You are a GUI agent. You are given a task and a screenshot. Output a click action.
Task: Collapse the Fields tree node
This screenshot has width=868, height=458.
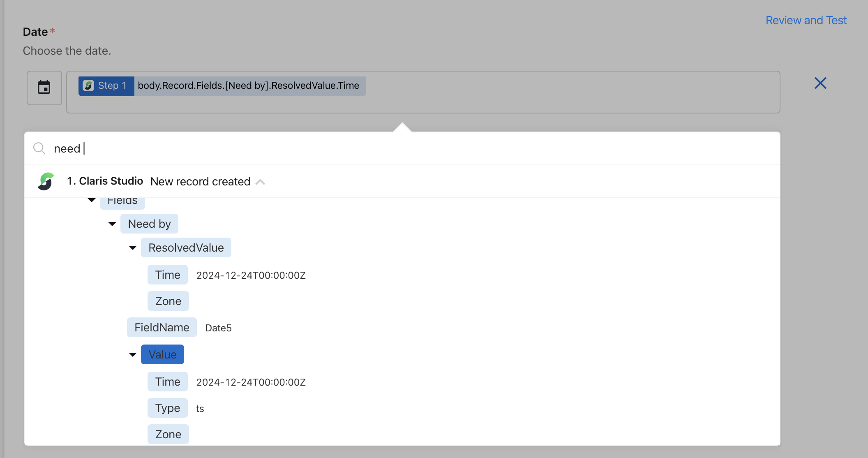pos(91,200)
